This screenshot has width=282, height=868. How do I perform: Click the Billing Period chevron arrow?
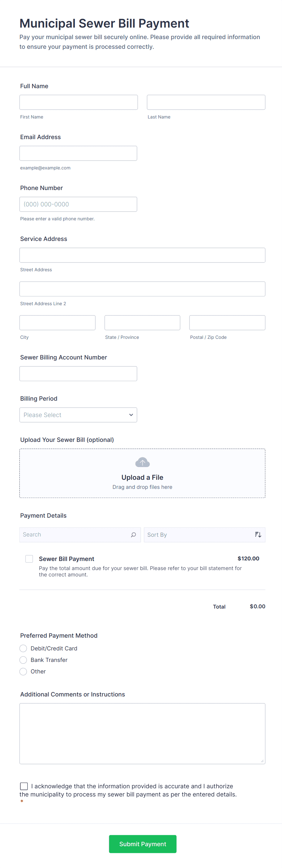coord(131,415)
